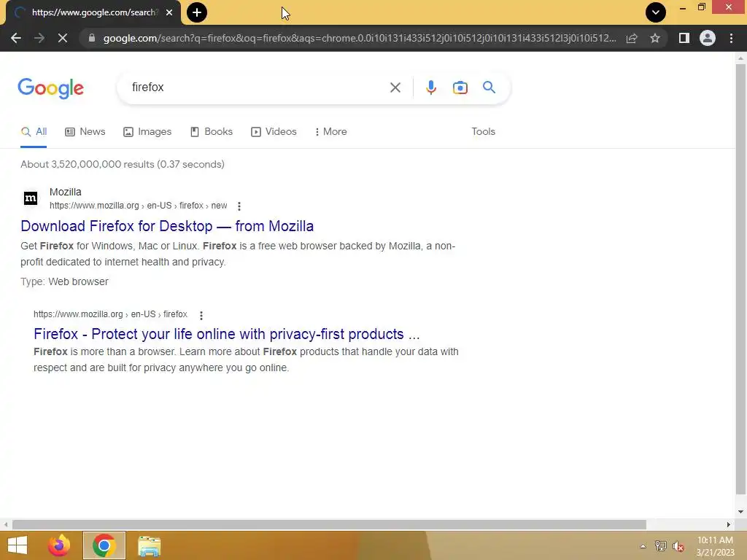Image resolution: width=747 pixels, height=560 pixels.
Task: Click the About 3,520,000,000 results text
Action: [x=123, y=164]
